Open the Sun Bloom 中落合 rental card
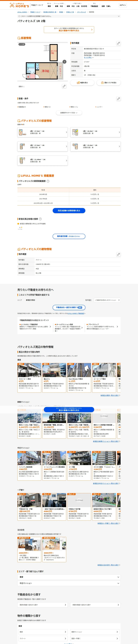This screenshot has height=644, width=138. click(x=79, y=378)
